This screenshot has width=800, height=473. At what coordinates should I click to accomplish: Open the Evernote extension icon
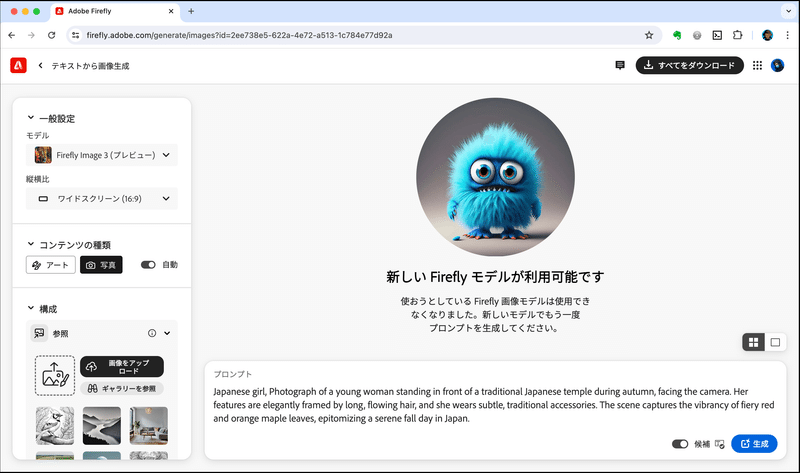[x=677, y=35]
